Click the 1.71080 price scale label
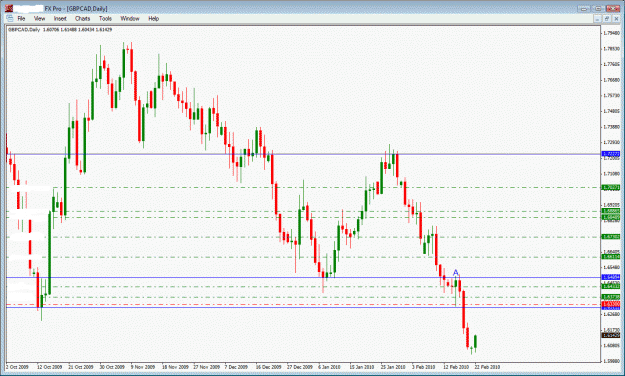 point(612,174)
